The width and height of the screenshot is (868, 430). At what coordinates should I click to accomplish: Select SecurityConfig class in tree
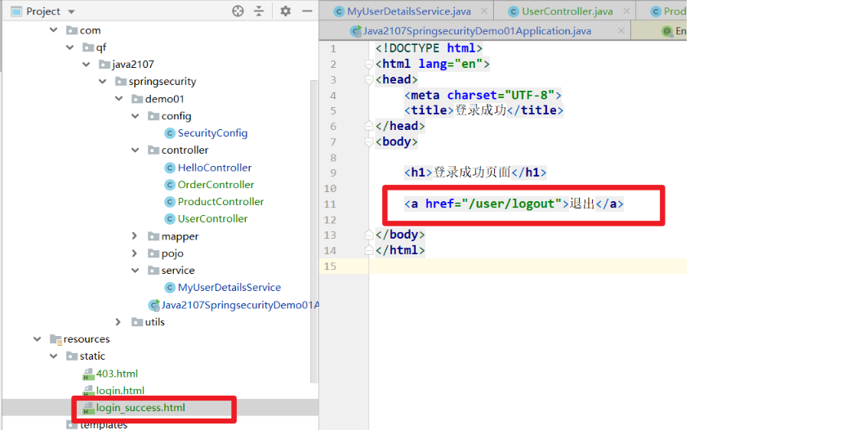pos(212,133)
